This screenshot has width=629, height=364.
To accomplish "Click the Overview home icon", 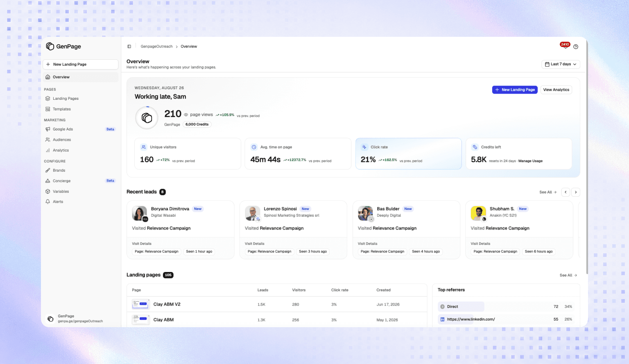I will coord(48,77).
